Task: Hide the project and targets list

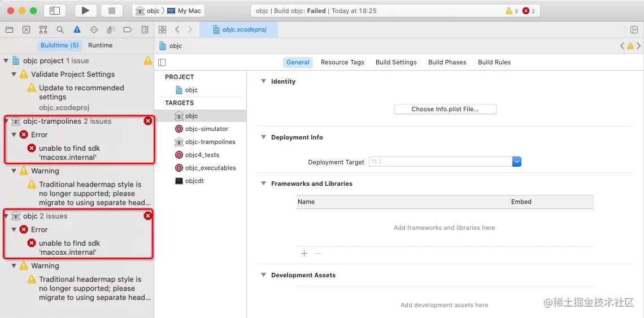Action: (x=162, y=63)
